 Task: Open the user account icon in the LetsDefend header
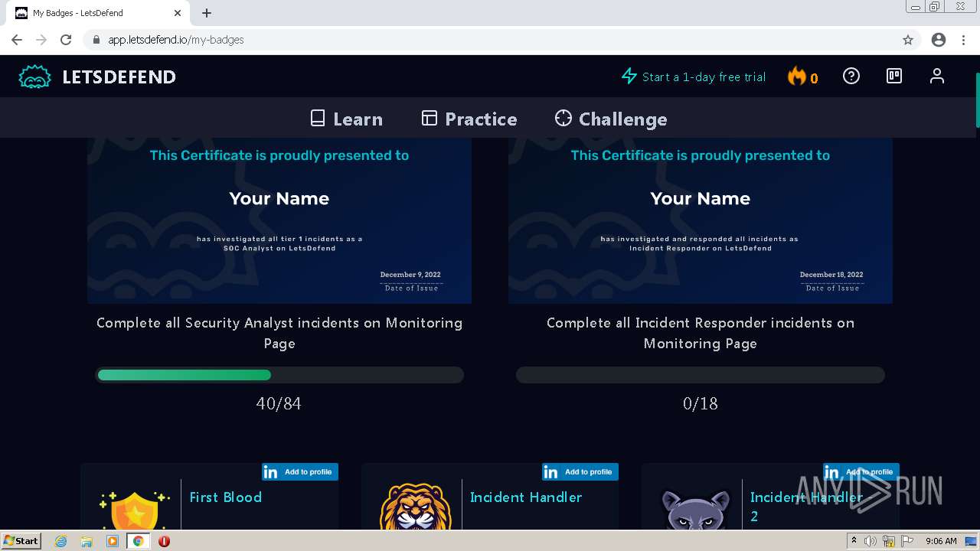coord(937,76)
